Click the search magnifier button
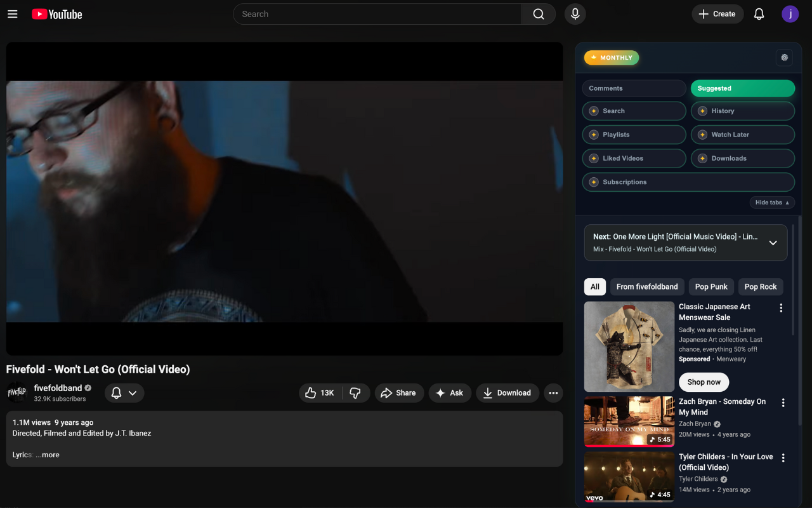Image resolution: width=812 pixels, height=508 pixels. (x=539, y=14)
